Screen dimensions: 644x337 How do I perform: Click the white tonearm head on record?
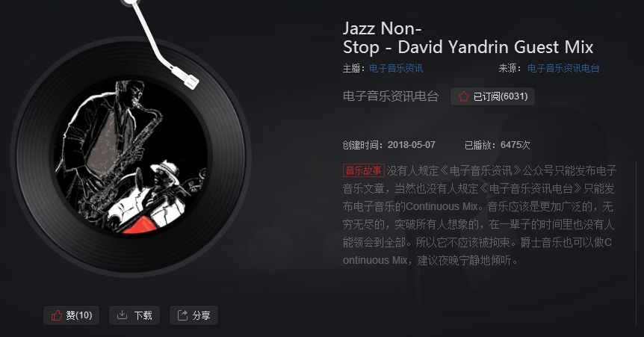click(x=191, y=80)
